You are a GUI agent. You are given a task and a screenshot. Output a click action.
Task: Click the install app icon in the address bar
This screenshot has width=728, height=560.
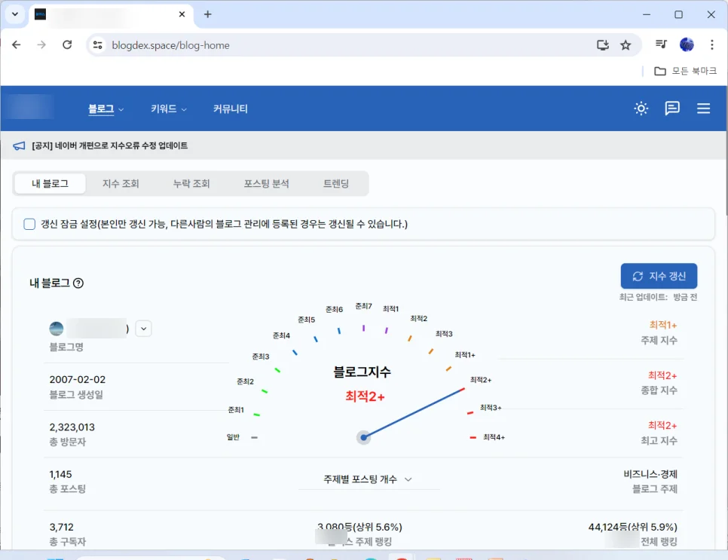pos(603,45)
